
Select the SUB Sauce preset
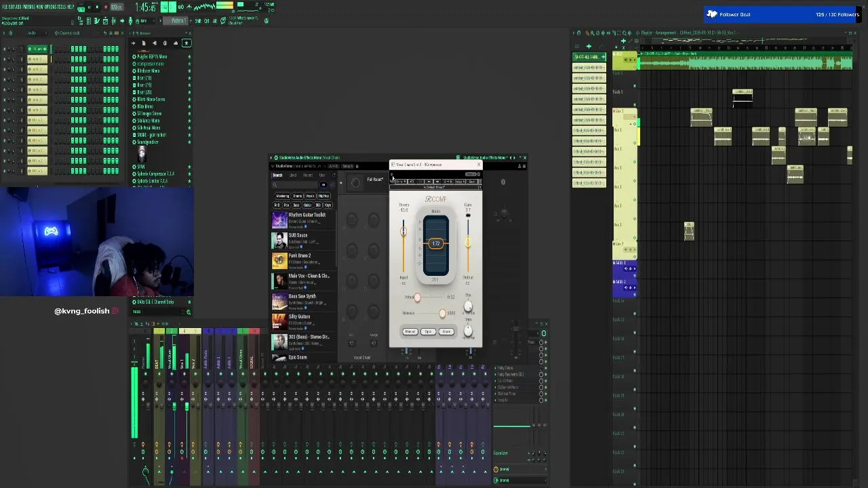pyautogui.click(x=303, y=241)
